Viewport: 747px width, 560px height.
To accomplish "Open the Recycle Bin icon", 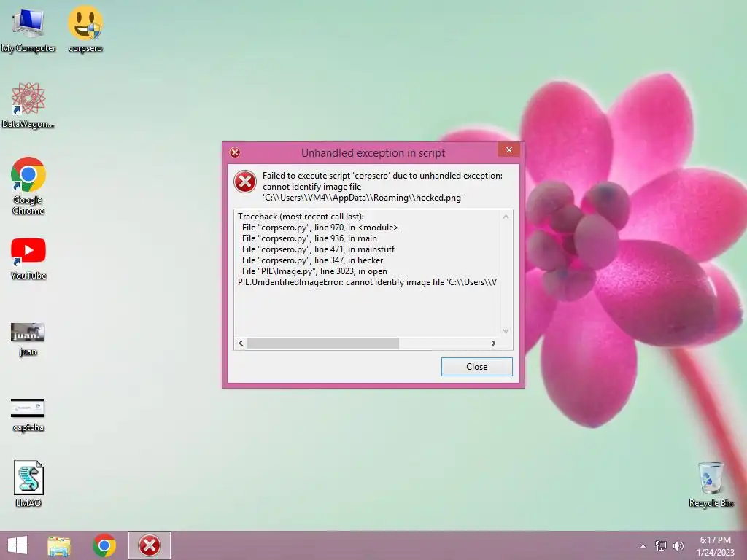I will [x=711, y=484].
